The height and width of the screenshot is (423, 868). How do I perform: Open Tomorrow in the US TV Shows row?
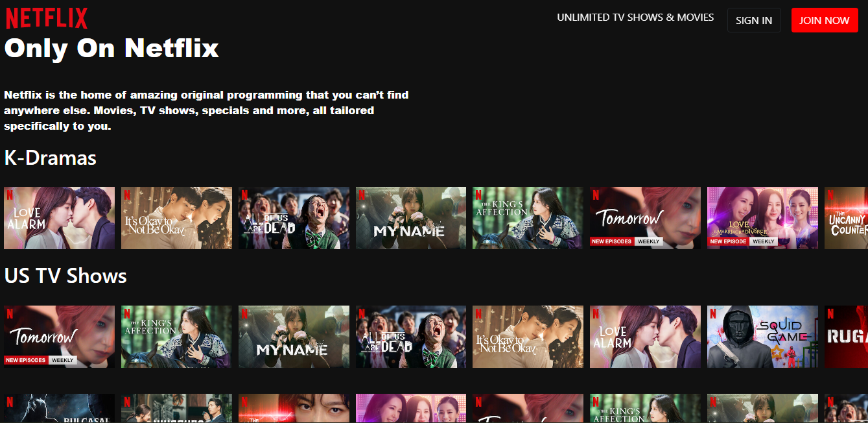(x=59, y=337)
